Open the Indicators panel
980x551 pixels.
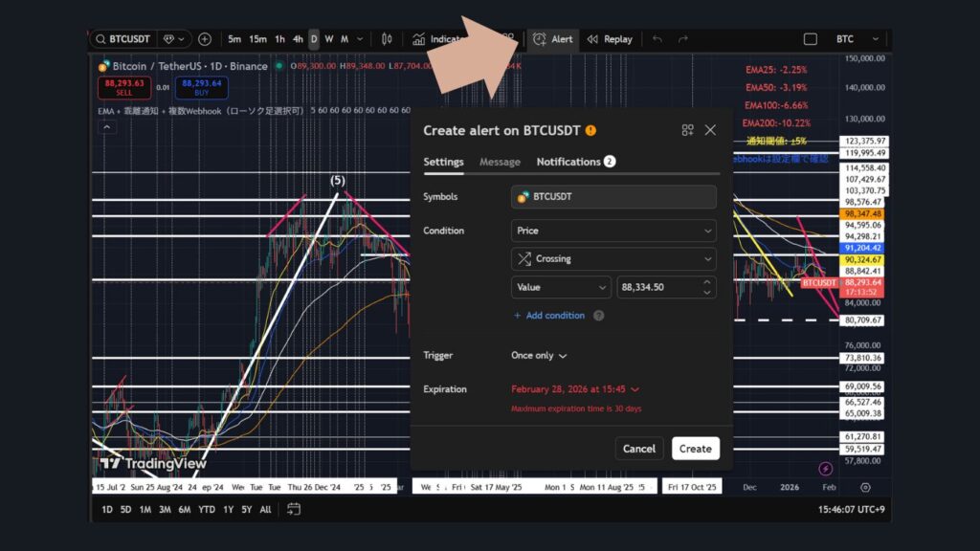coord(438,39)
